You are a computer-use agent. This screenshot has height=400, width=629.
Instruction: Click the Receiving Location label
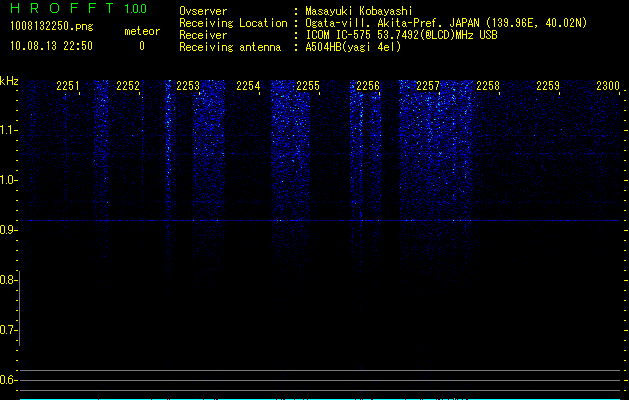pyautogui.click(x=233, y=23)
